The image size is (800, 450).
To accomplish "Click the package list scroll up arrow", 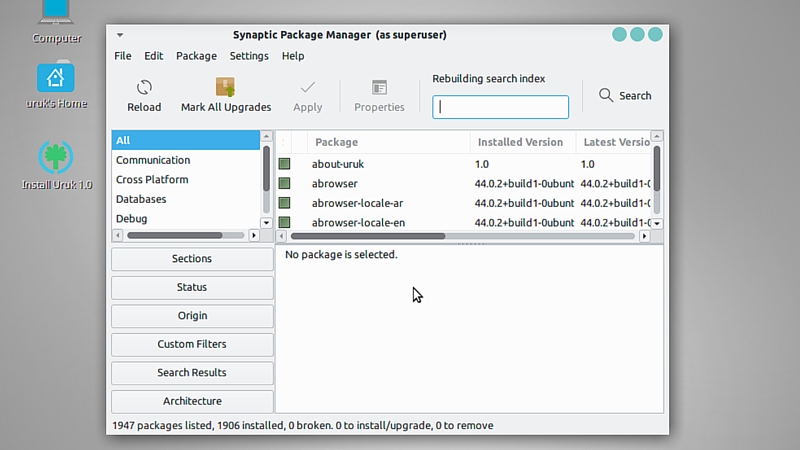I will [657, 136].
